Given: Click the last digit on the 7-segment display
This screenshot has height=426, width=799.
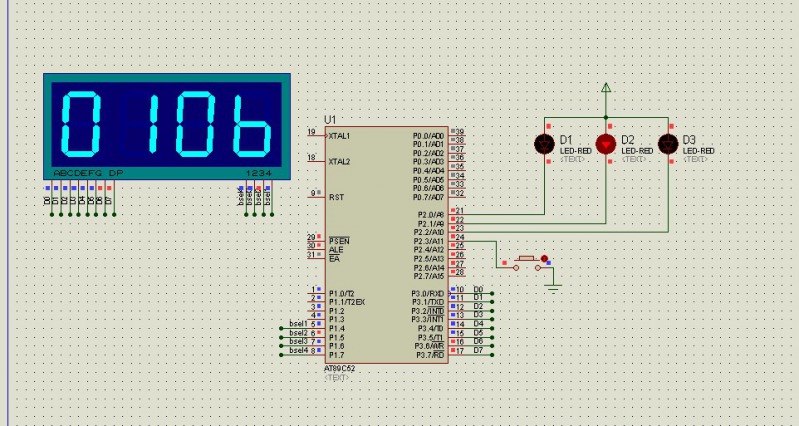Looking at the screenshot, I should pyautogui.click(x=246, y=123).
